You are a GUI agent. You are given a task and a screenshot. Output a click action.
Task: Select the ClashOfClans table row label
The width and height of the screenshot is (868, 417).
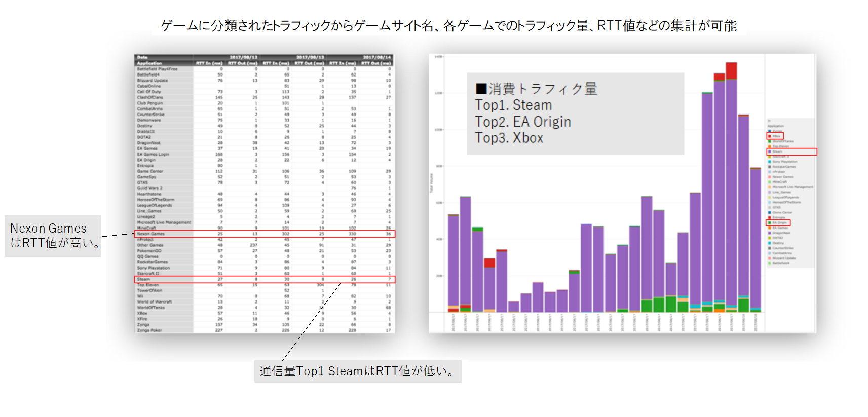point(150,97)
